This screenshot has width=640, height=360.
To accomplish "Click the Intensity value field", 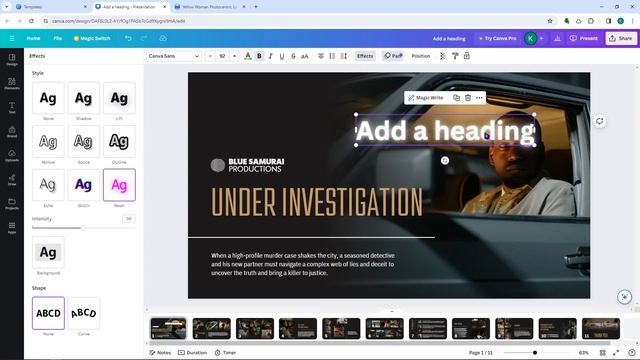I will point(129,219).
